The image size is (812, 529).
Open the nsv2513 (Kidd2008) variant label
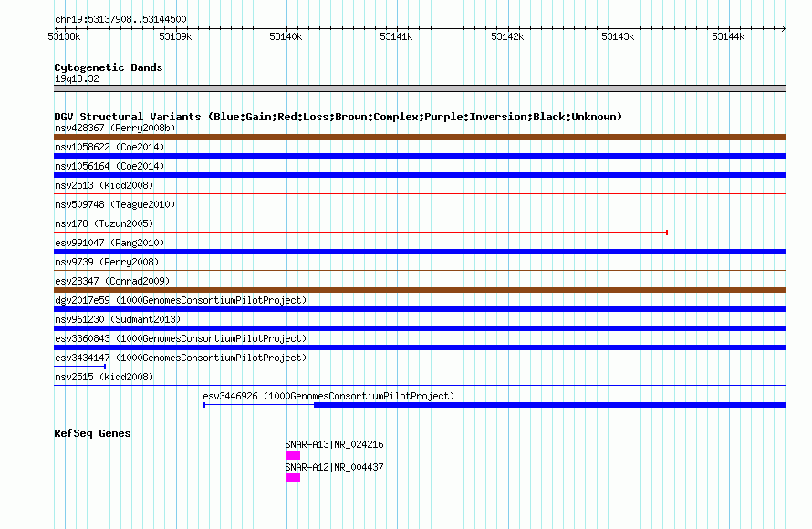click(x=104, y=185)
